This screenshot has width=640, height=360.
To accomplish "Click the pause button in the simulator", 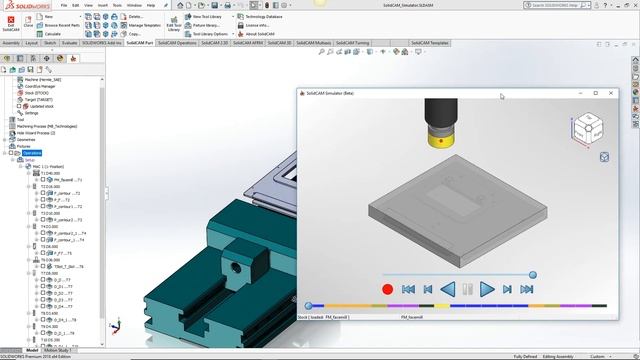I will pyautogui.click(x=467, y=289).
